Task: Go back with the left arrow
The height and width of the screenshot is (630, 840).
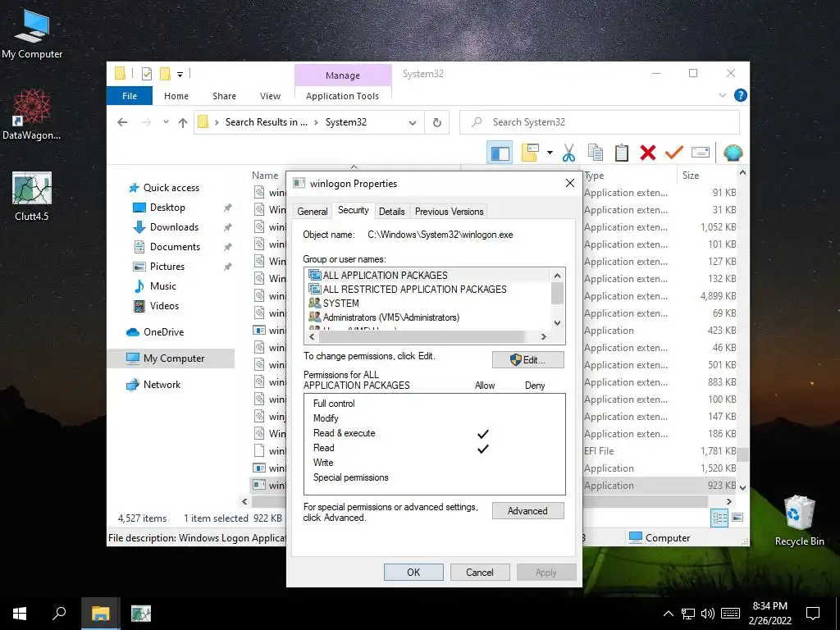Action: coord(122,122)
